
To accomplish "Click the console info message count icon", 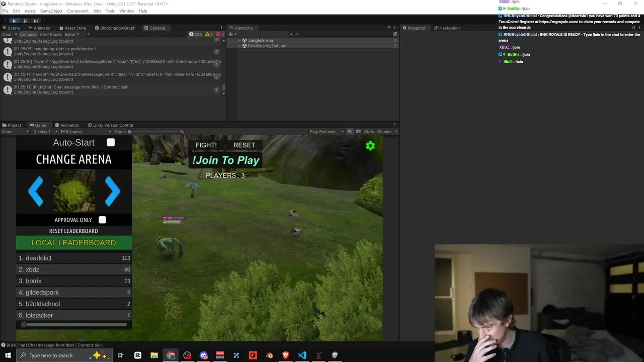I will coord(195,34).
